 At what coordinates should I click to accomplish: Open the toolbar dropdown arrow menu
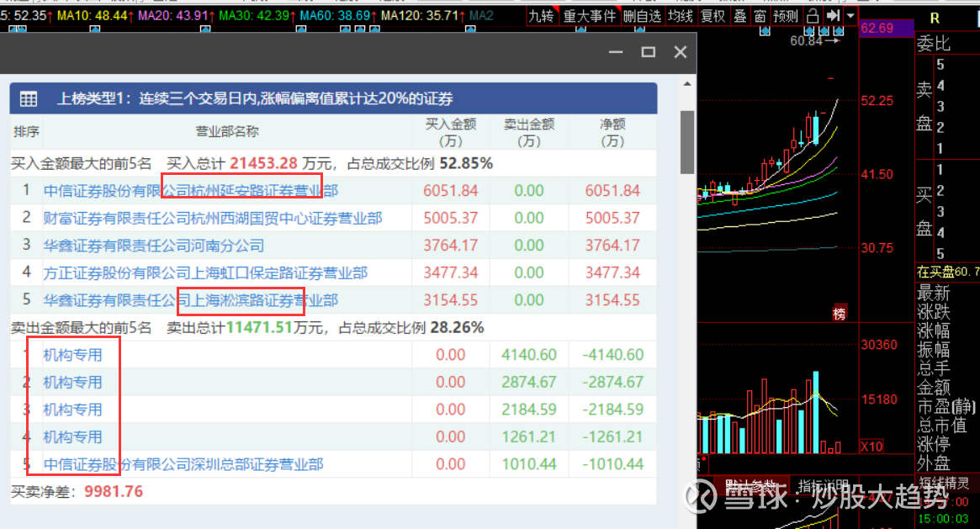pyautogui.click(x=850, y=16)
